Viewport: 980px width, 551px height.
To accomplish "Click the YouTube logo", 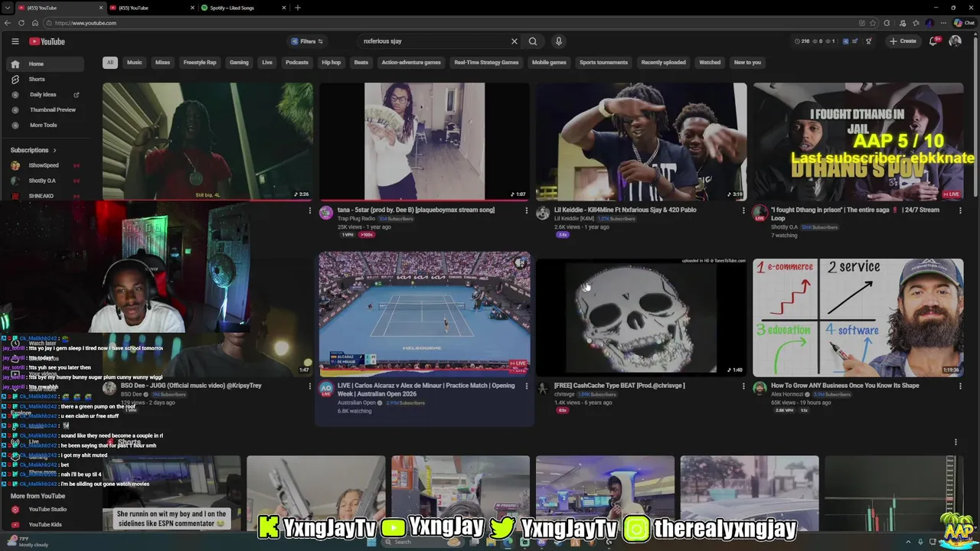I will click(47, 41).
